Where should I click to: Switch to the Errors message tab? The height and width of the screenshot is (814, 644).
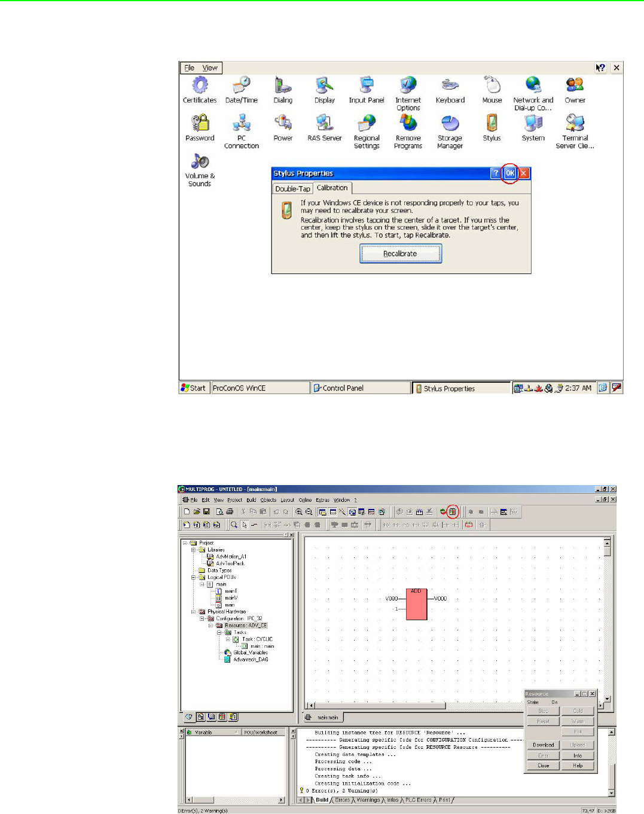(342, 800)
